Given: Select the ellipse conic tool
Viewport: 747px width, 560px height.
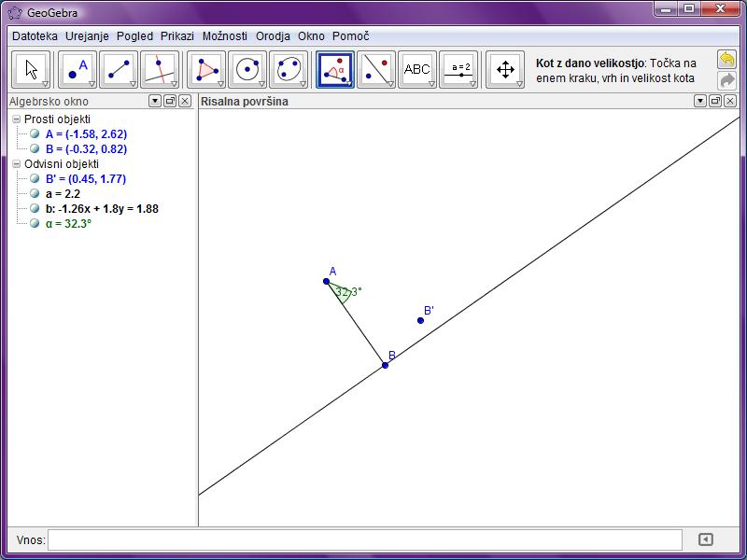Looking at the screenshot, I should [x=289, y=70].
